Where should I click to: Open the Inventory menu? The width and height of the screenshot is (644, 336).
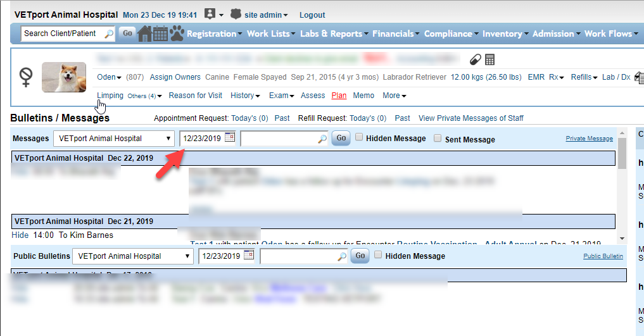pyautogui.click(x=505, y=34)
